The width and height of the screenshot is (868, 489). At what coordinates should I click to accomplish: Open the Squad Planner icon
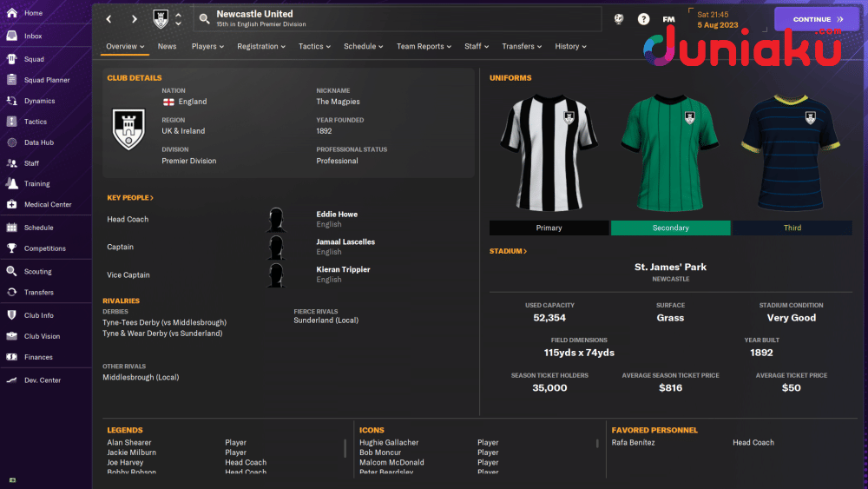tap(11, 80)
